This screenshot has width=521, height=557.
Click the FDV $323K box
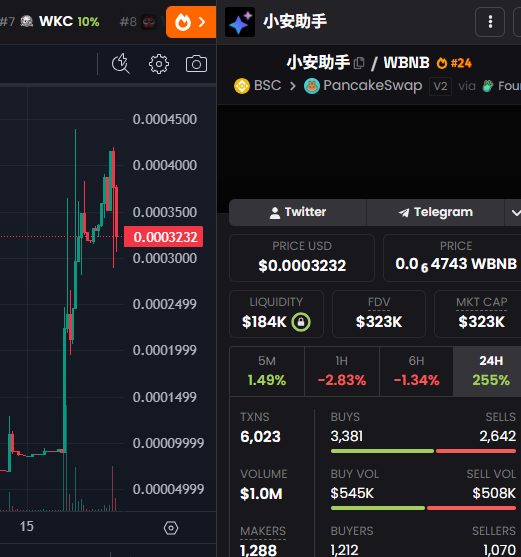379,314
